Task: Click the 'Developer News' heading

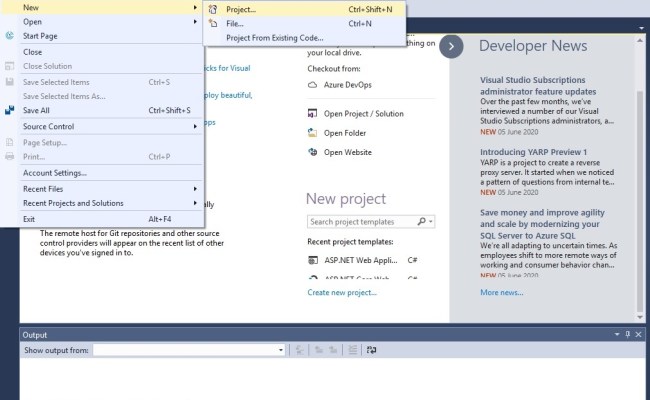Action: pos(533,46)
